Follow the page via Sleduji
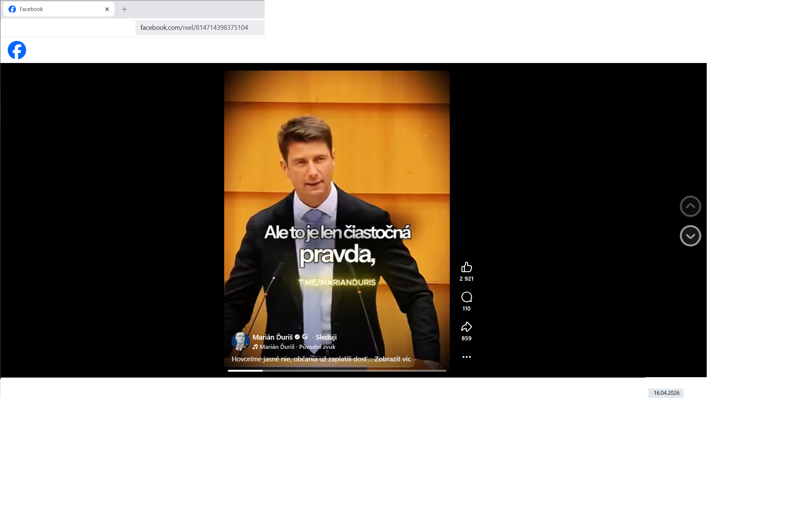 326,337
